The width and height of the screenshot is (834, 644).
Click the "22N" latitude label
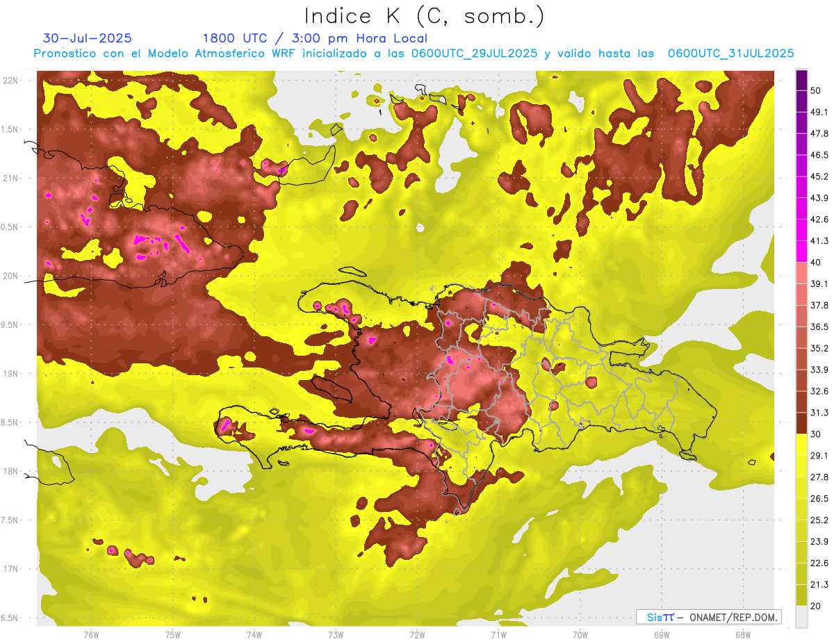(11, 80)
